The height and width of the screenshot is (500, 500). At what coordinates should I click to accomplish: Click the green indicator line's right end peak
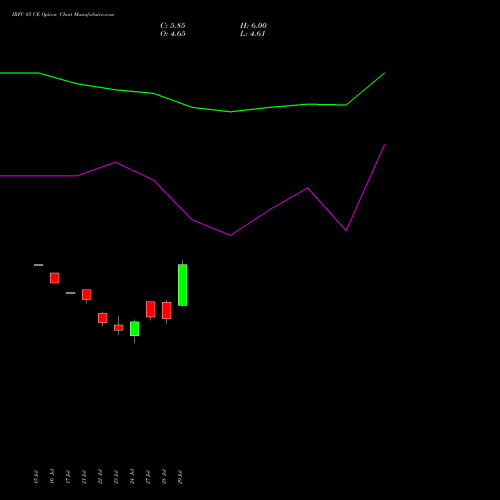pos(384,73)
